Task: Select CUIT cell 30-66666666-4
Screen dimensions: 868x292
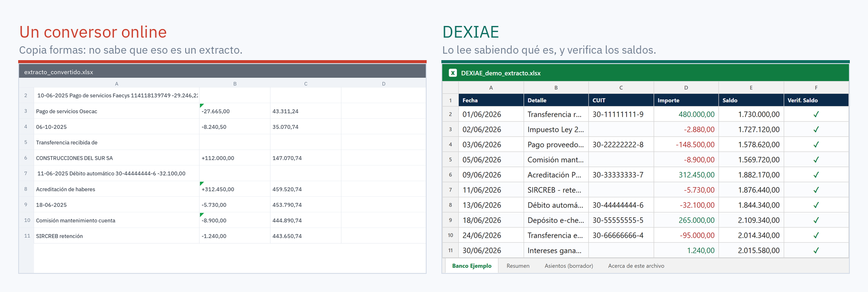Action: (x=621, y=235)
